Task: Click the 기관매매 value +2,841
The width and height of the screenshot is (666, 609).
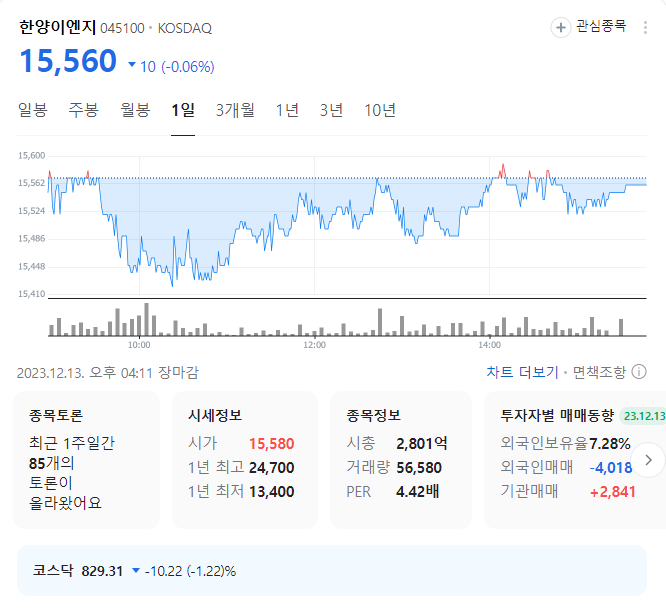Action: point(613,492)
